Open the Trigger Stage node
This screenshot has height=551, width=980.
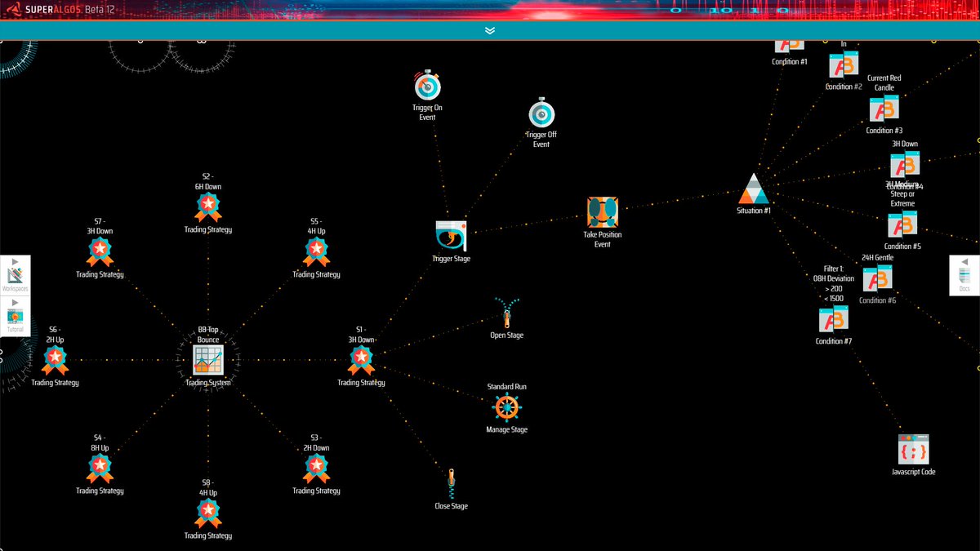click(x=451, y=235)
